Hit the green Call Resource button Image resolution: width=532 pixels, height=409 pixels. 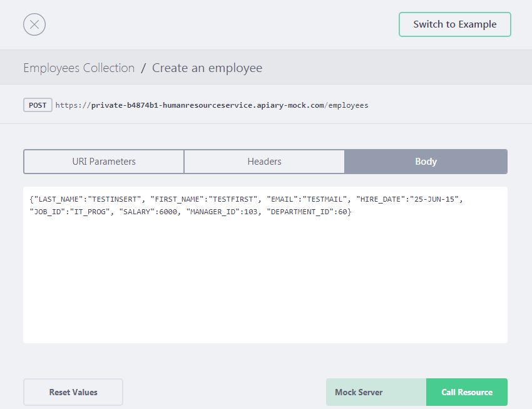click(467, 392)
